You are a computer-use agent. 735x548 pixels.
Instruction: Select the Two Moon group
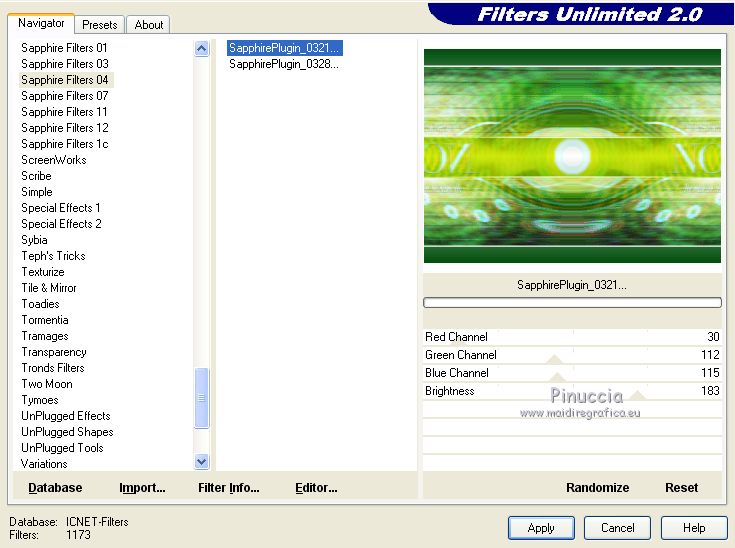point(47,383)
